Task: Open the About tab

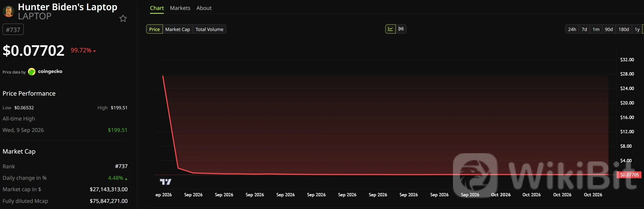Action: click(204, 8)
